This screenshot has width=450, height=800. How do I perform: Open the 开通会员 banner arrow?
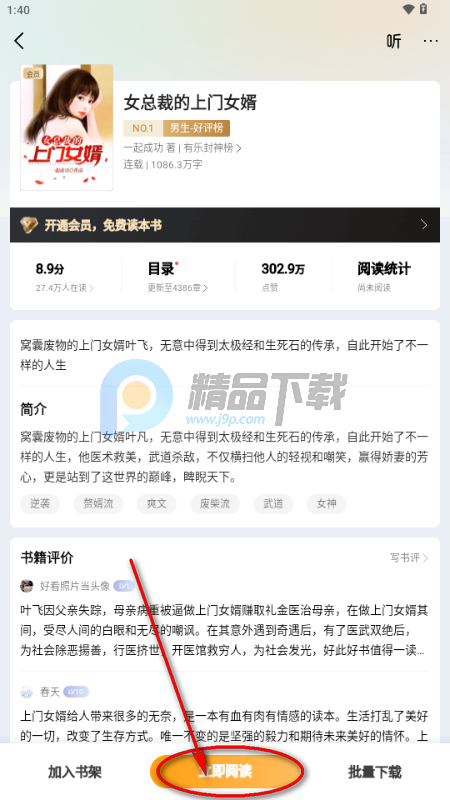point(424,225)
